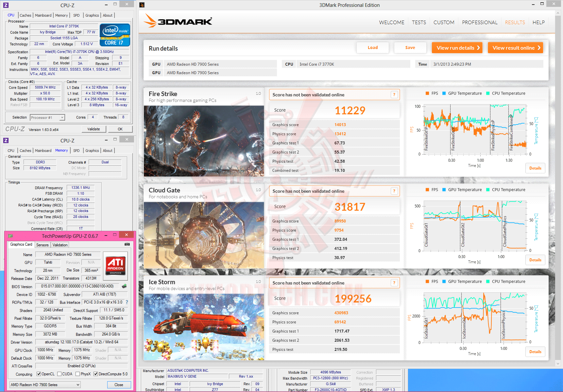Take a GPU-Z screenshot with the camera icon

(x=127, y=244)
